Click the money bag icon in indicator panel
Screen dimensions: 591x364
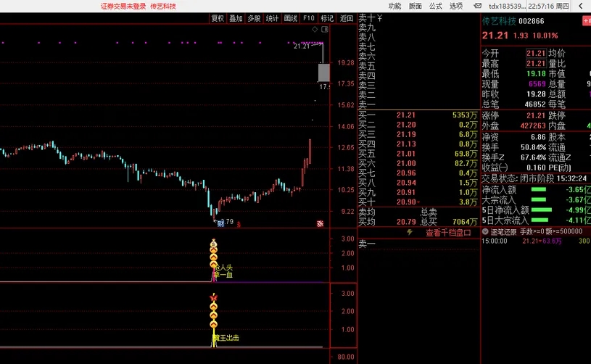214,243
